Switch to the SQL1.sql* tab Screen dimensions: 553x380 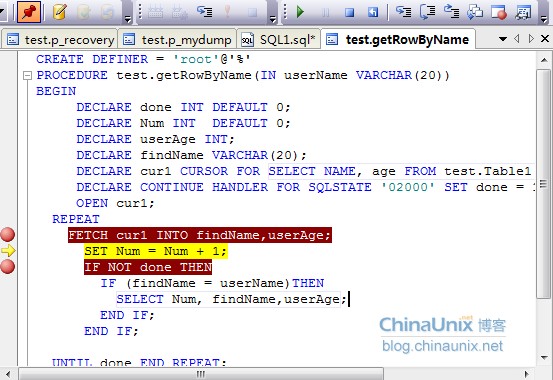(278, 40)
